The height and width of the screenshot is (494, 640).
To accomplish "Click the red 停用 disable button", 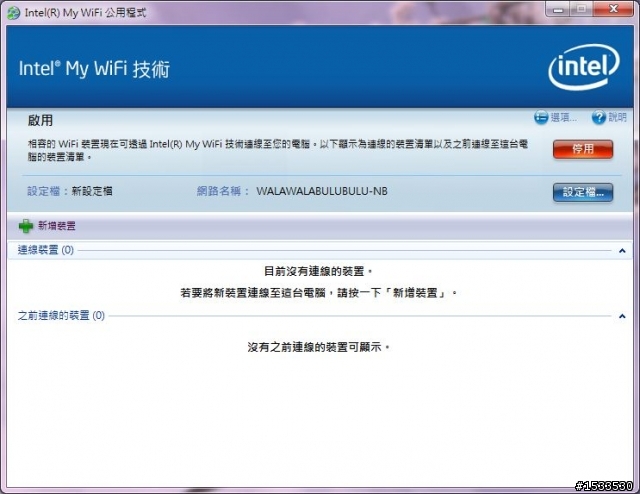I will coord(583,149).
